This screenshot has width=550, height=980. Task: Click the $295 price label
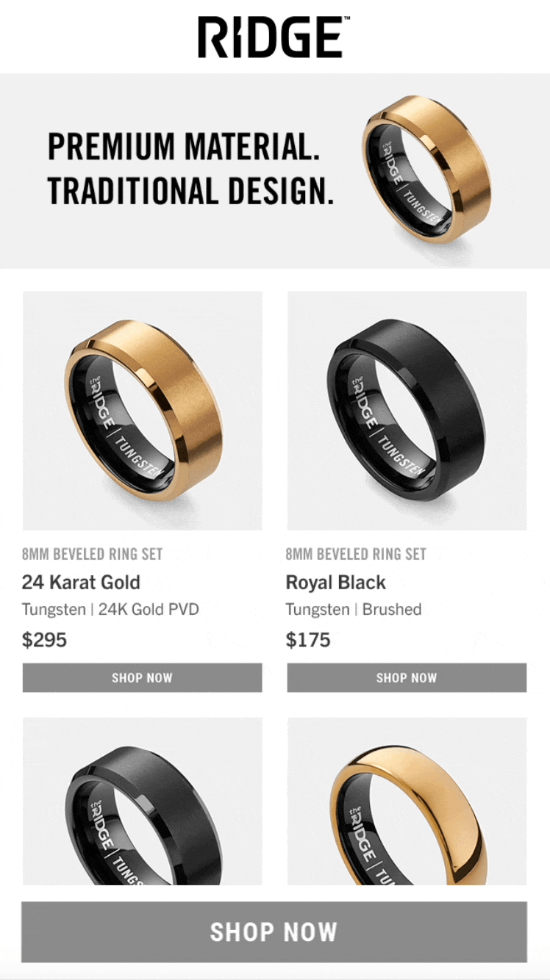pos(44,640)
